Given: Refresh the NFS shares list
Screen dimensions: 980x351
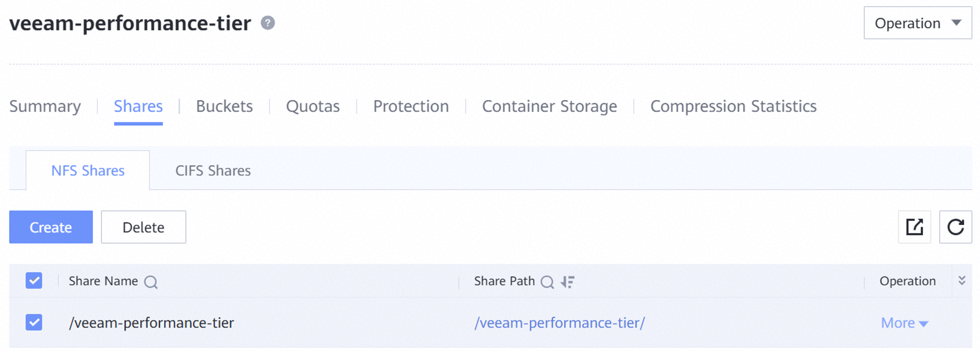Looking at the screenshot, I should [955, 227].
